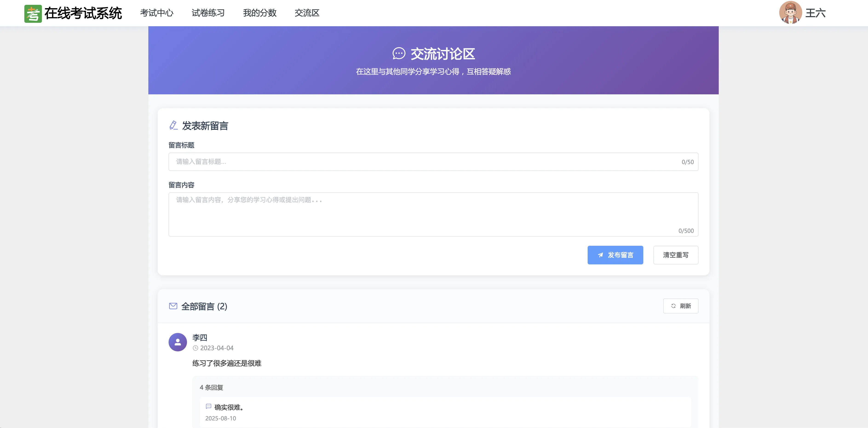Go to the 试卷练习 menu item
Viewport: 868px width, 428px height.
click(x=208, y=13)
